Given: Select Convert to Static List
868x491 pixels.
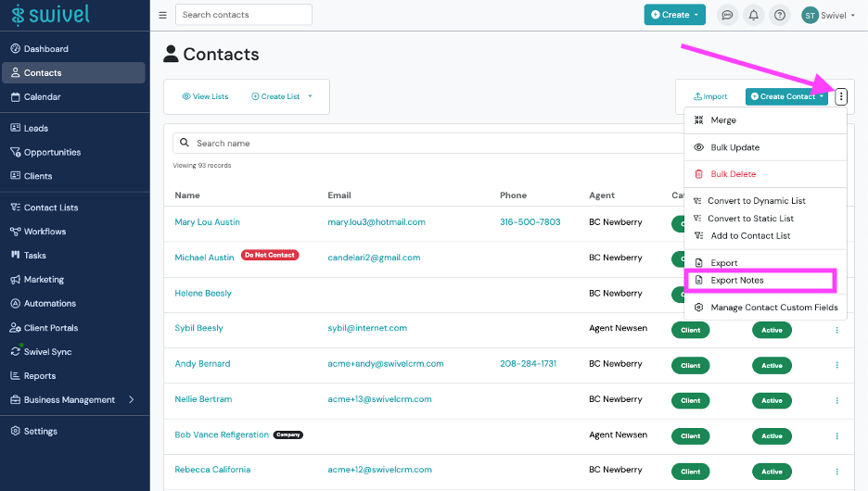Looking at the screenshot, I should click(x=765, y=219).
